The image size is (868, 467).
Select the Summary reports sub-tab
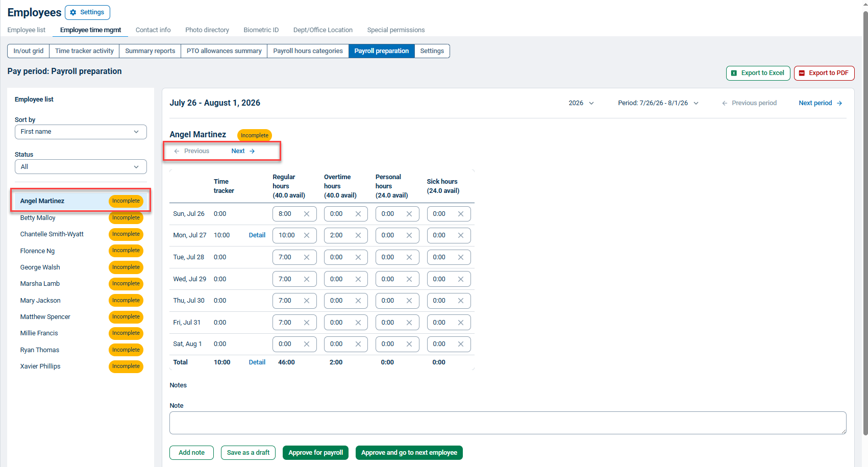point(150,51)
